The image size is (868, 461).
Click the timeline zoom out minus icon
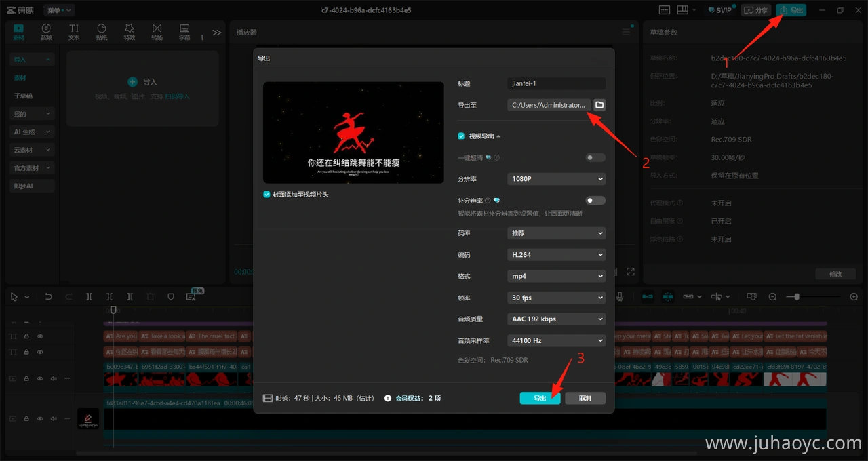(x=772, y=297)
